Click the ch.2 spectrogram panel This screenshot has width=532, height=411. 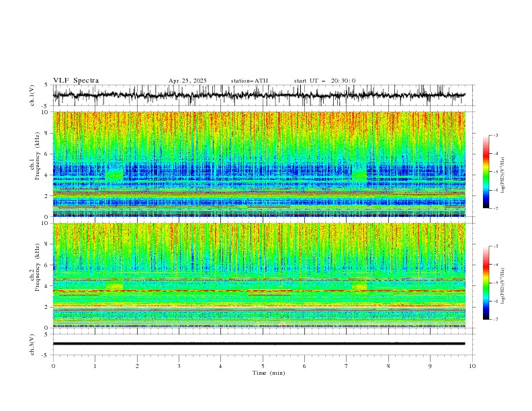[x=259, y=275]
